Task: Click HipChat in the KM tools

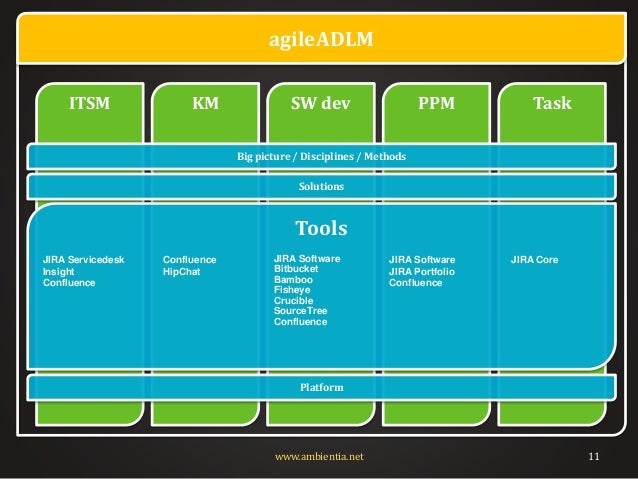Action: point(181,271)
